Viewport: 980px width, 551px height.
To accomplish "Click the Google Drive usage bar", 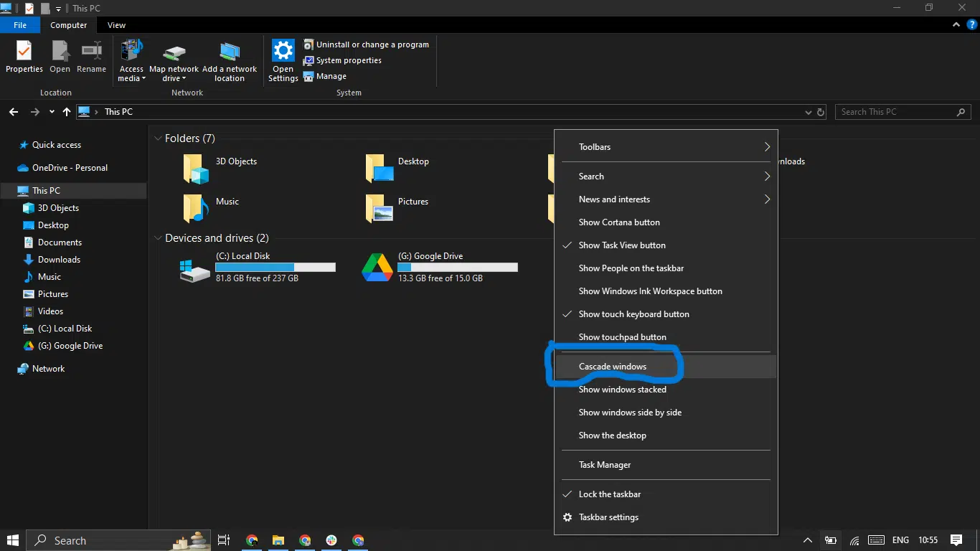I will (x=458, y=268).
